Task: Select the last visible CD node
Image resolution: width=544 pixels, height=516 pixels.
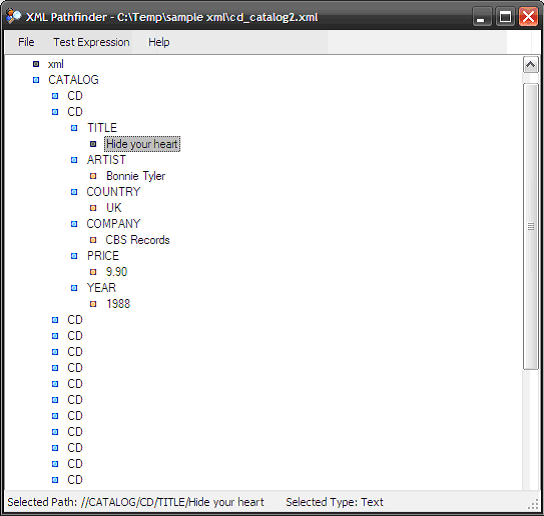Action: [75, 480]
